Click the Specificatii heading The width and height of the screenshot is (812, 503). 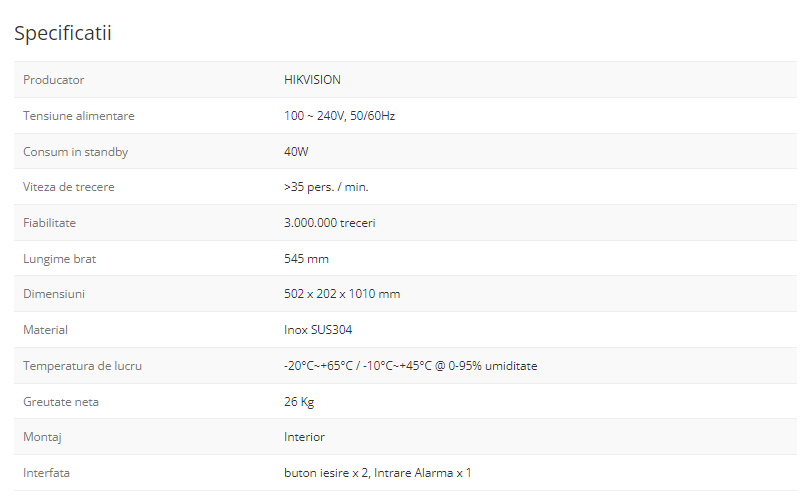62,33
